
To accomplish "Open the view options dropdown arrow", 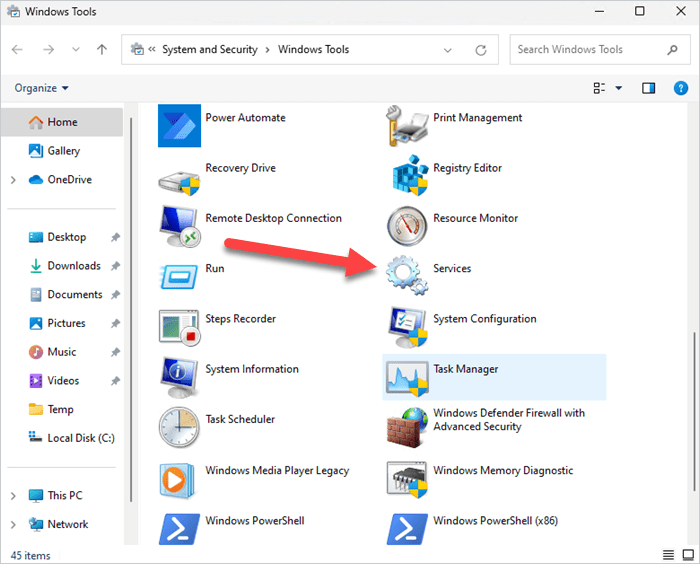I will [x=619, y=88].
